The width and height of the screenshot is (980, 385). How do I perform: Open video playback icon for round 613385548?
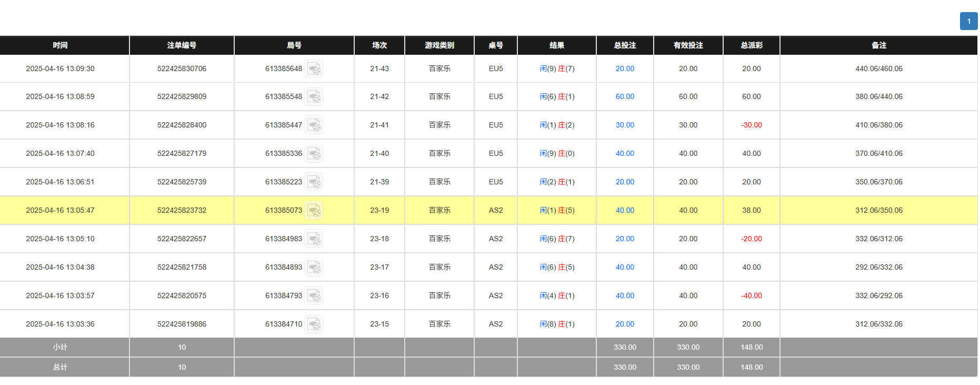pyautogui.click(x=314, y=96)
